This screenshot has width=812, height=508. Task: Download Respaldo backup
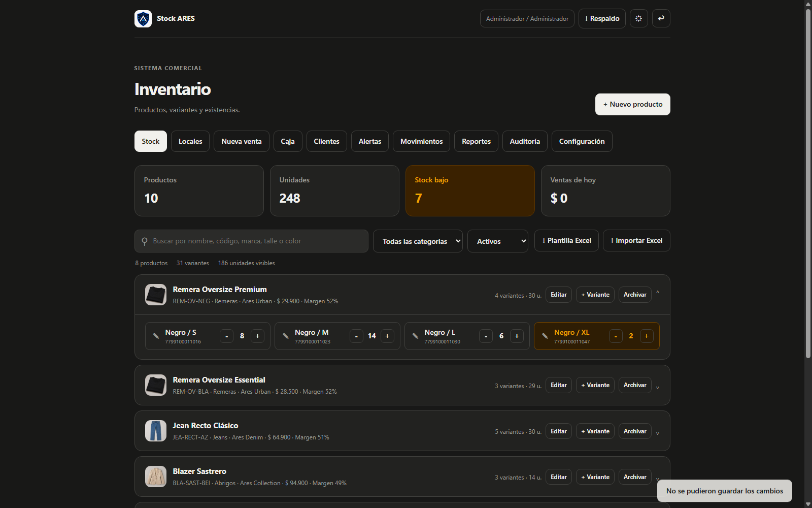click(602, 18)
